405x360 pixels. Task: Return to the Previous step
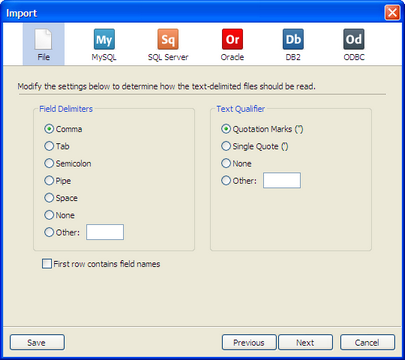click(x=249, y=342)
